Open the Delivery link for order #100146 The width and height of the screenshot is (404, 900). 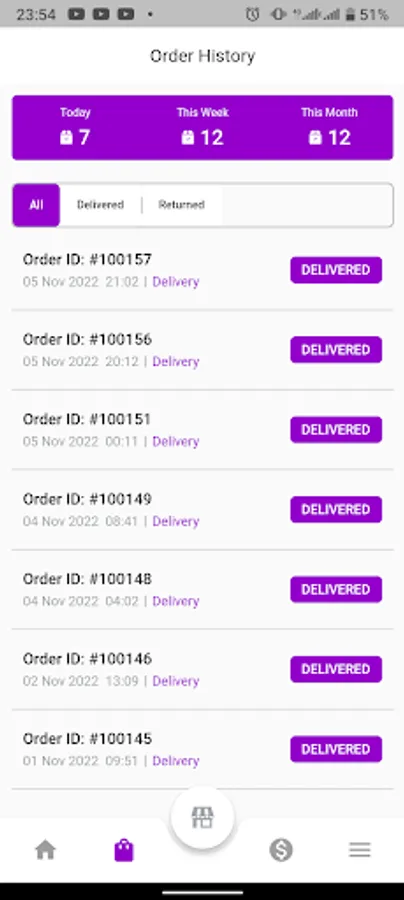[176, 681]
